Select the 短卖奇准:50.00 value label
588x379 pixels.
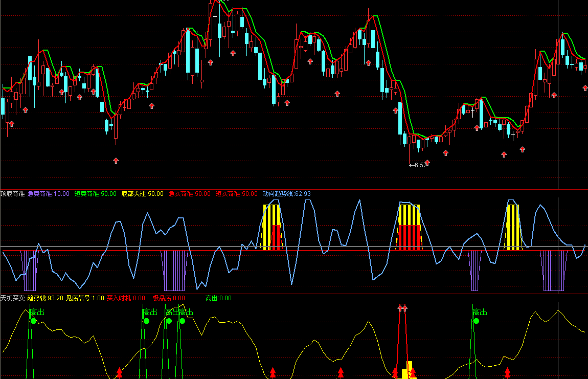95,194
